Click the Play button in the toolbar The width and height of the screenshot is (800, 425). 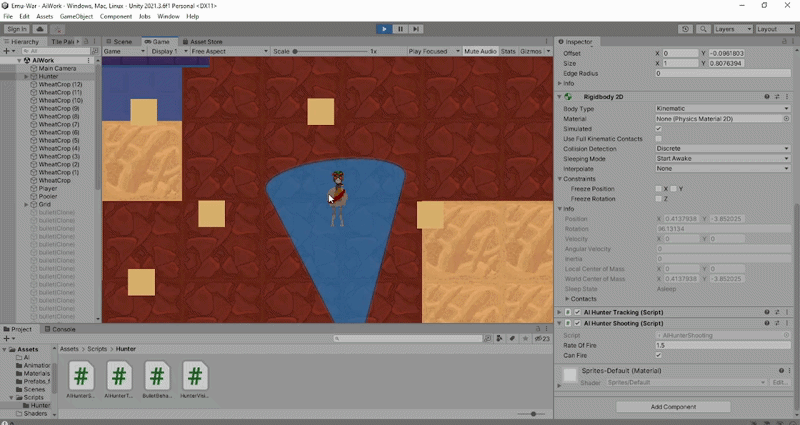(385, 29)
